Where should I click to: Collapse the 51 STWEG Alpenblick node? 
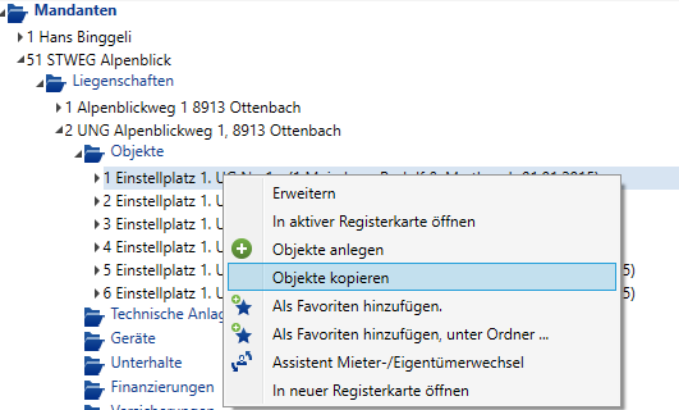pyautogui.click(x=20, y=61)
